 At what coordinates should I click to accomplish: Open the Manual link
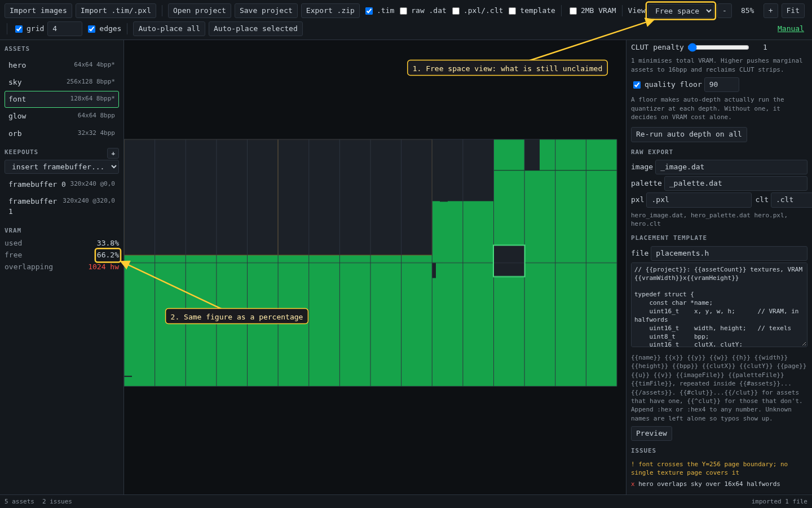(791, 29)
